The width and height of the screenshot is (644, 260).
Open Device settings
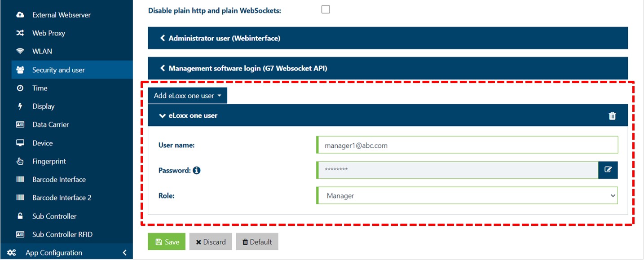click(42, 143)
